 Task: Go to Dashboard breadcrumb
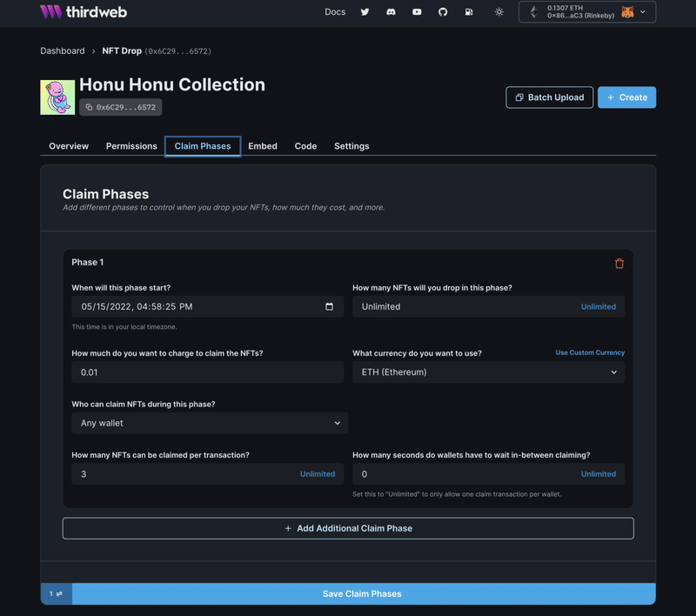point(63,51)
